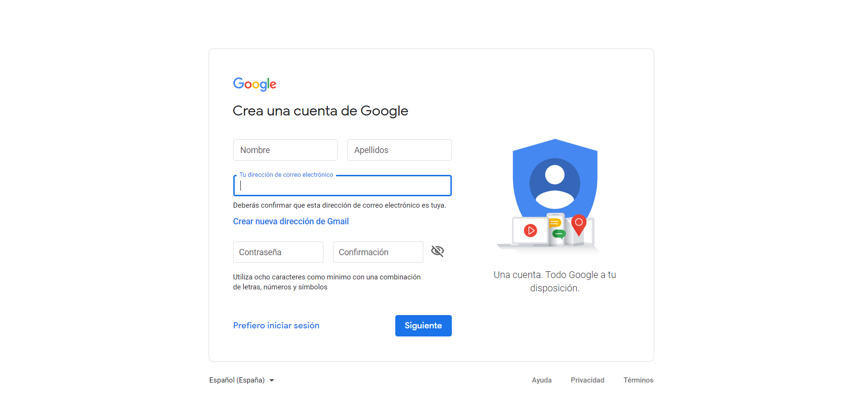Open the Español (España) language dropdown

pos(237,380)
